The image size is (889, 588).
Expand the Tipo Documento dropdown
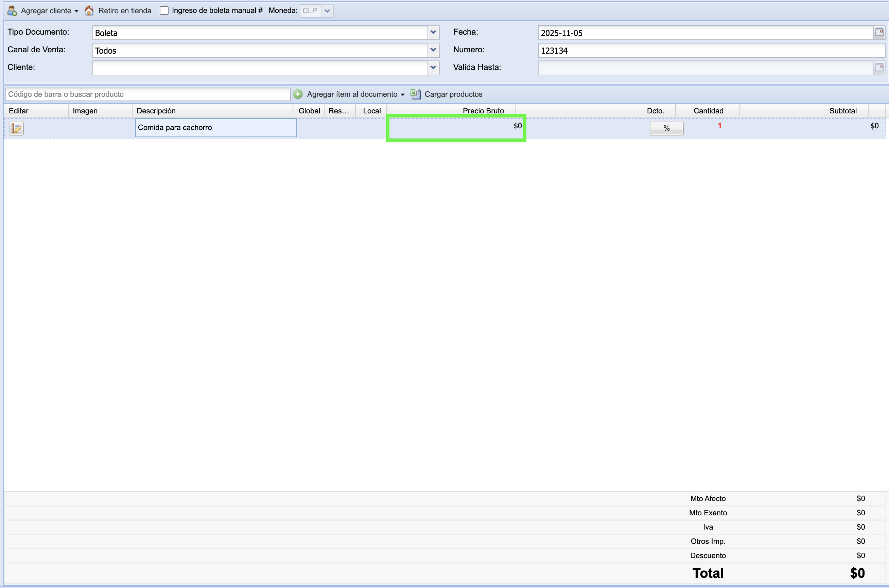tap(433, 33)
